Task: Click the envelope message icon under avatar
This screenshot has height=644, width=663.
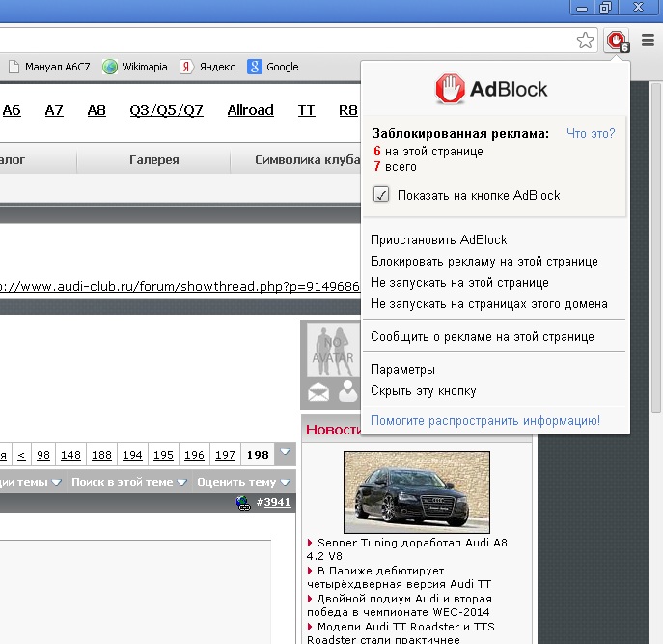Action: 318,393
